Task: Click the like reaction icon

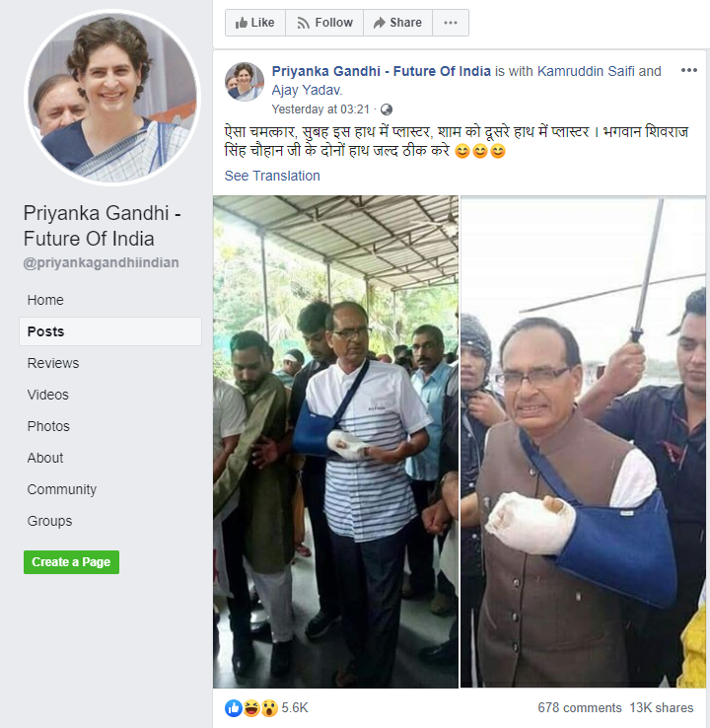Action: coord(234,707)
